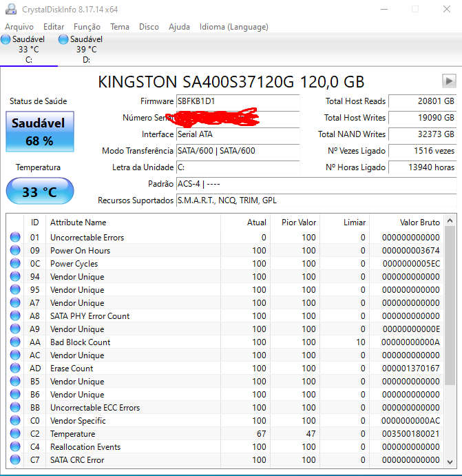Image resolution: width=462 pixels, height=476 pixels.
Task: Click raw value 000000003674 of Power On Hours
Action: 411,251
